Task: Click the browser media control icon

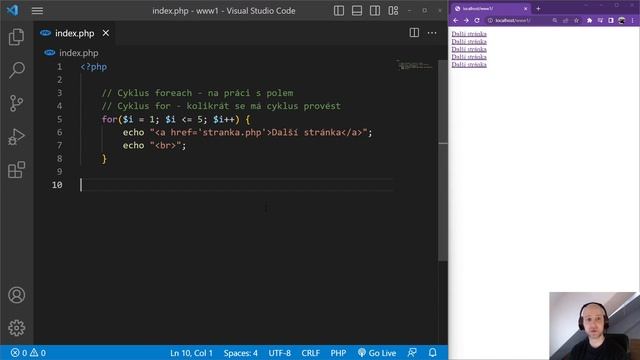Action: [600, 20]
